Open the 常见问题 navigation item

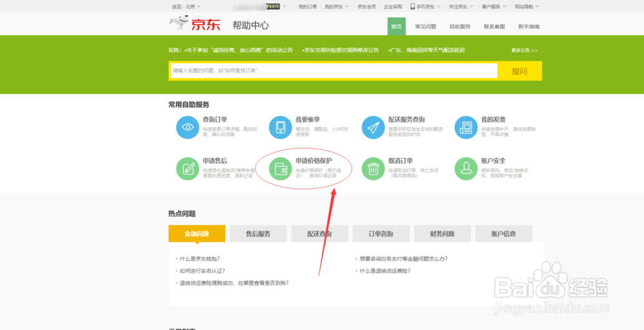pos(426,26)
